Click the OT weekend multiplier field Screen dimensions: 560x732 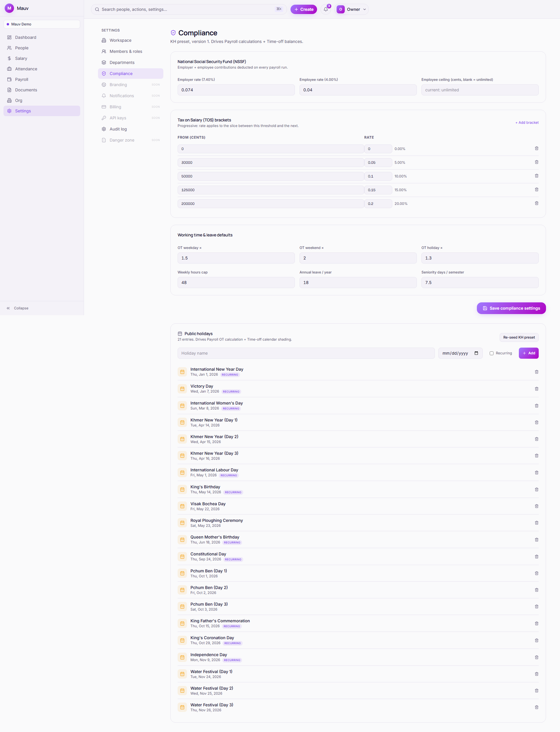coord(358,258)
